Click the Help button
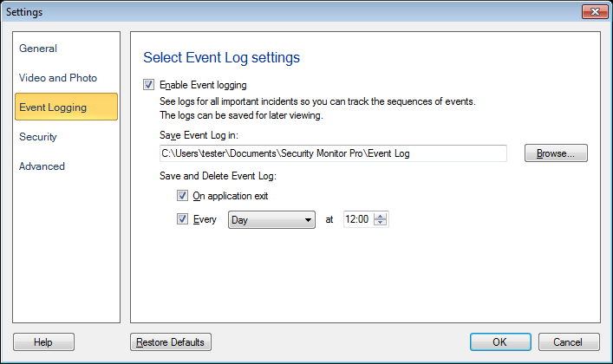 point(43,342)
